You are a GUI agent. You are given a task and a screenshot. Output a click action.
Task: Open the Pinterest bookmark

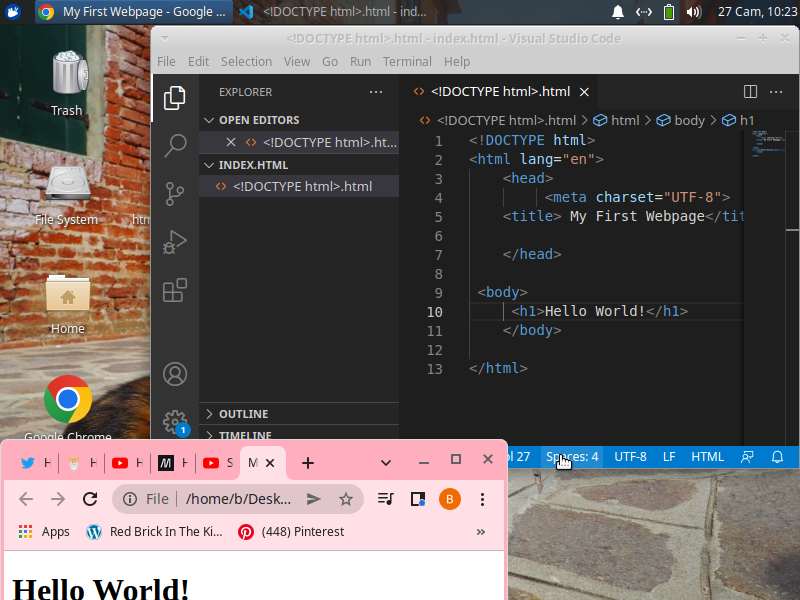click(x=291, y=532)
